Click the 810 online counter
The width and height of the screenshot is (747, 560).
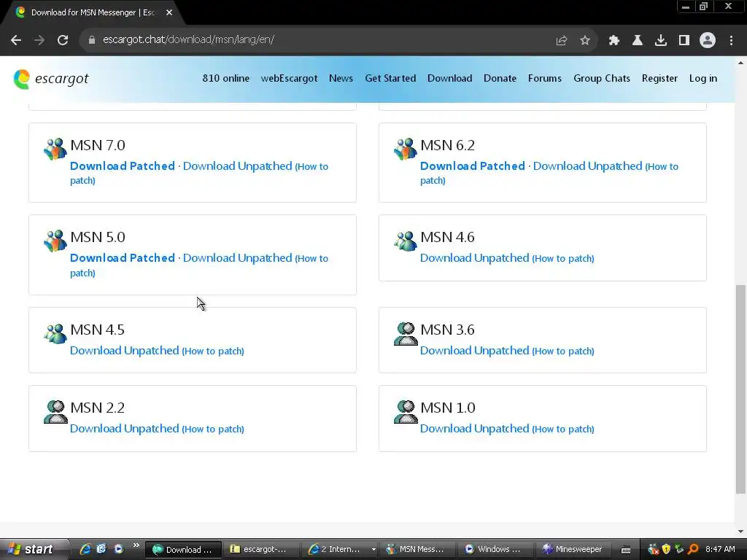pos(226,79)
